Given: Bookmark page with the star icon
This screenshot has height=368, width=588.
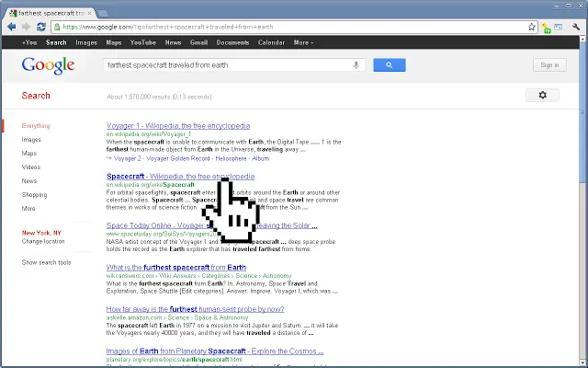Looking at the screenshot, I should pos(531,27).
